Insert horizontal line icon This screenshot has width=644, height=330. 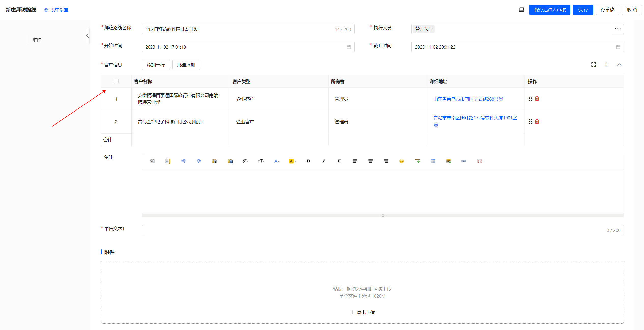[417, 161]
